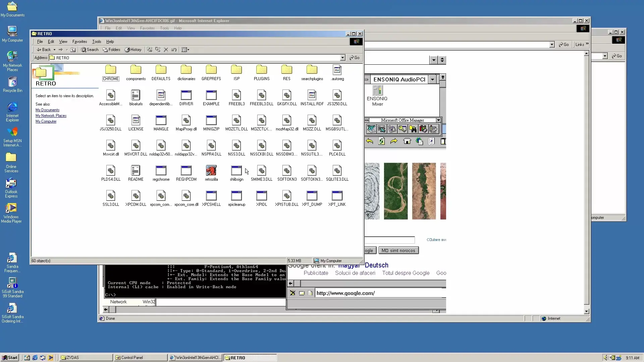Click the History button in the RETRO window toolbar

coord(133,50)
